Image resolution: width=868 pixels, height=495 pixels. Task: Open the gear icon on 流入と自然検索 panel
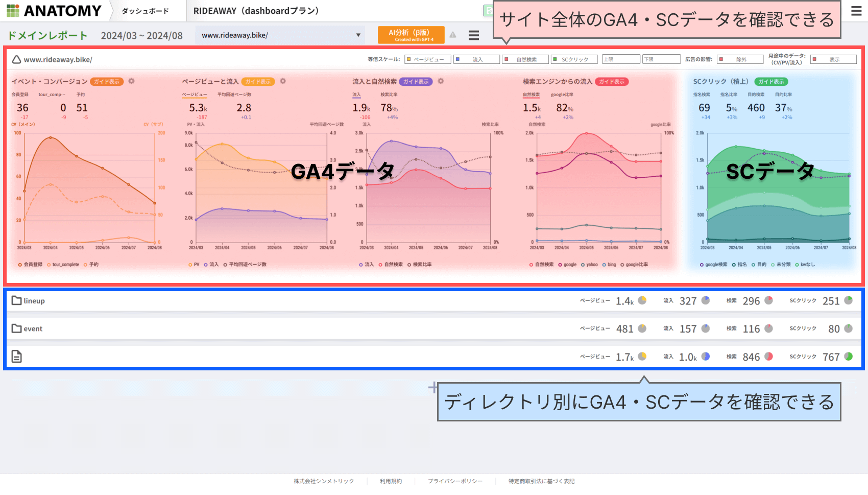click(x=441, y=81)
